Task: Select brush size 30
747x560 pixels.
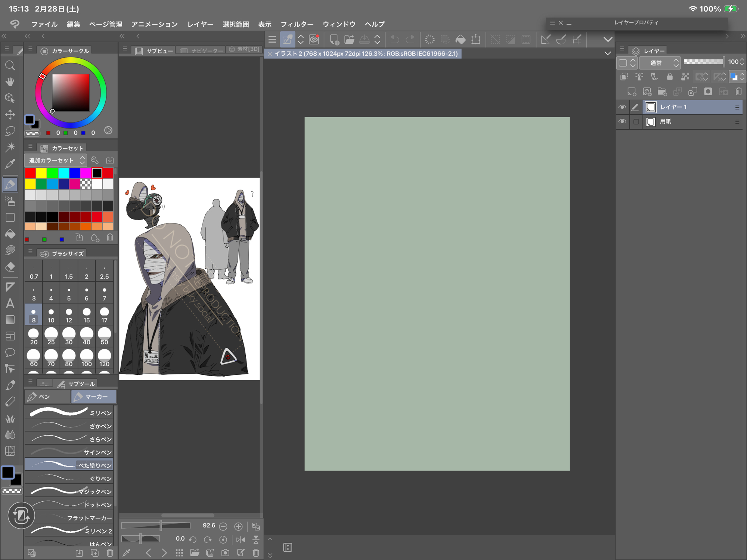Action: tap(69, 336)
